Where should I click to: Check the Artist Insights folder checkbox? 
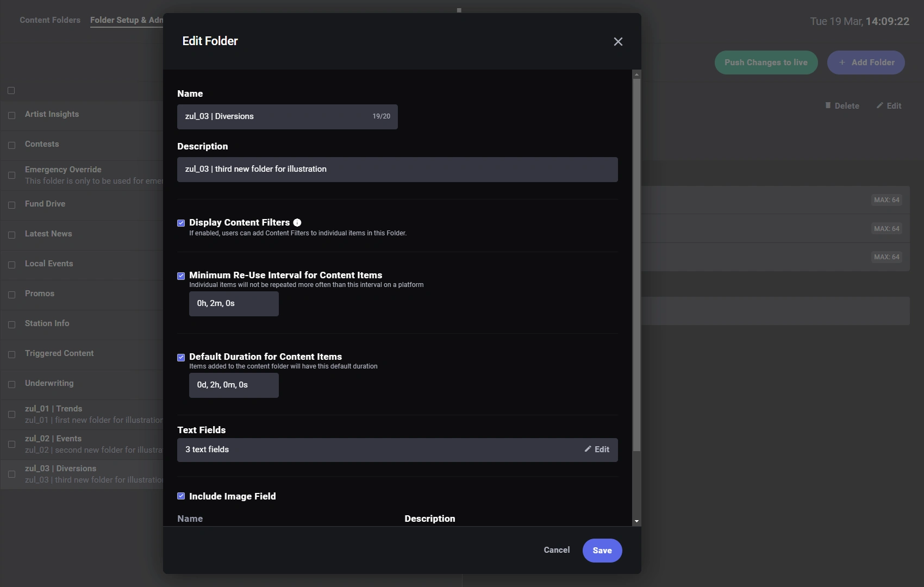11,115
